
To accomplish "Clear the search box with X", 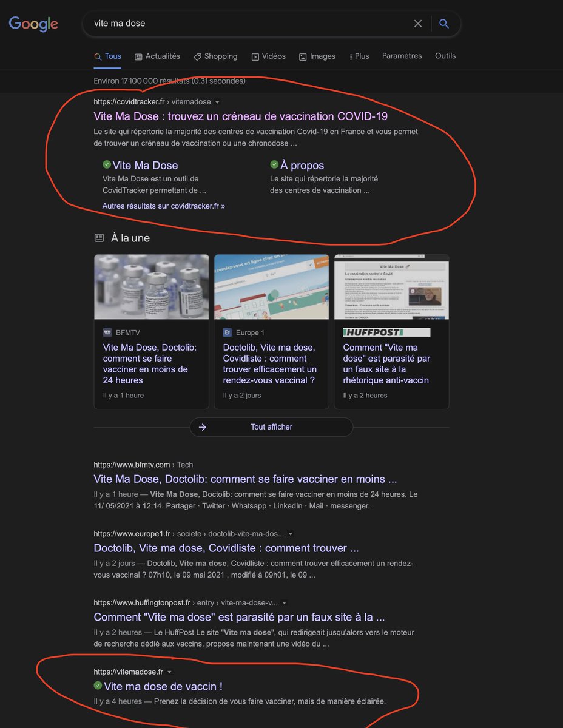I will point(418,24).
